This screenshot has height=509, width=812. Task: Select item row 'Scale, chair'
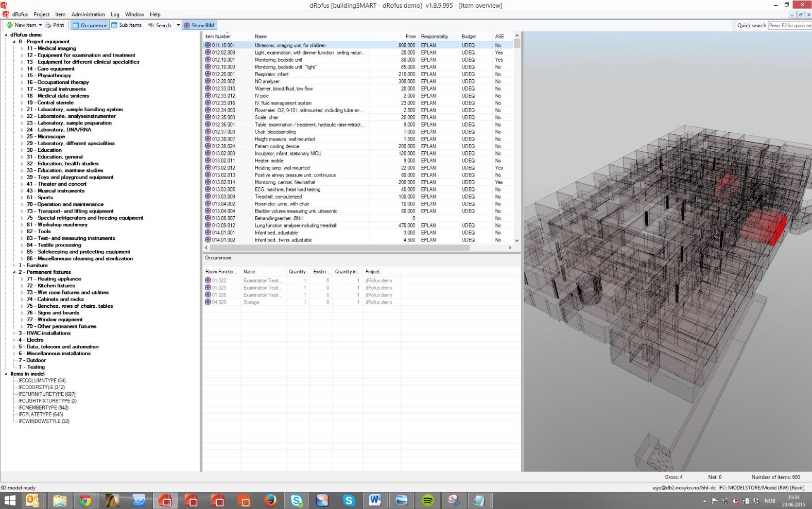(358, 117)
